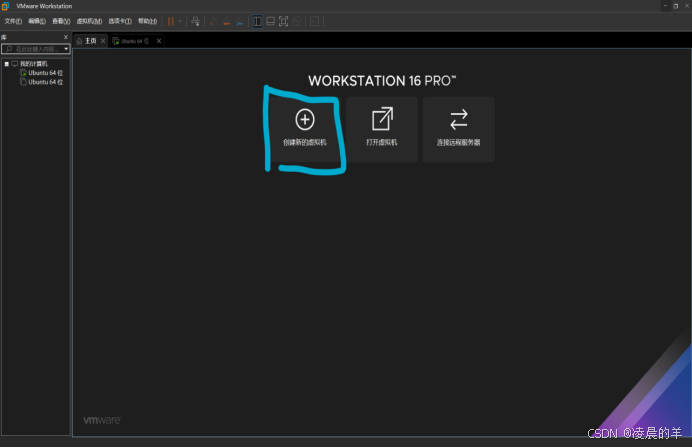Expand the power options arrow beside pause
The image size is (692, 448).
tap(180, 21)
